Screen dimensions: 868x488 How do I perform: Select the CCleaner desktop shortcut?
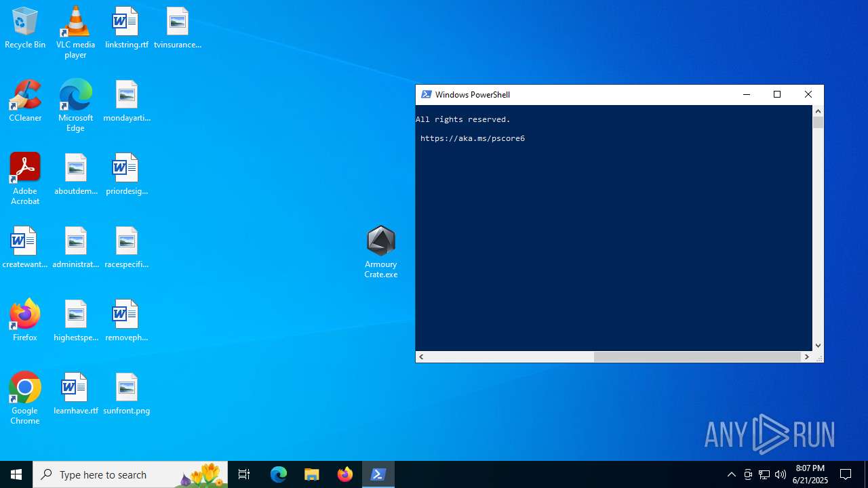point(25,102)
